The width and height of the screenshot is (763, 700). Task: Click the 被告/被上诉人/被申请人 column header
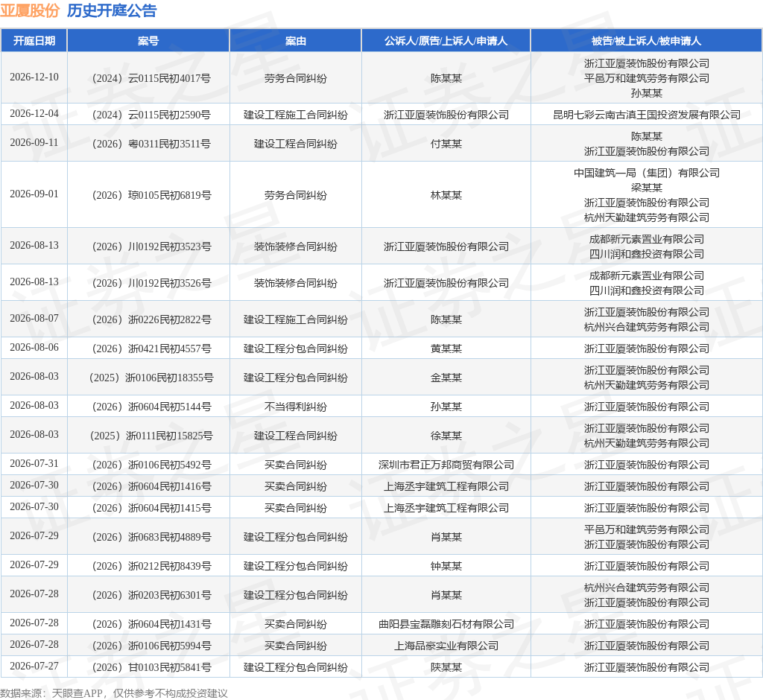[646, 41]
